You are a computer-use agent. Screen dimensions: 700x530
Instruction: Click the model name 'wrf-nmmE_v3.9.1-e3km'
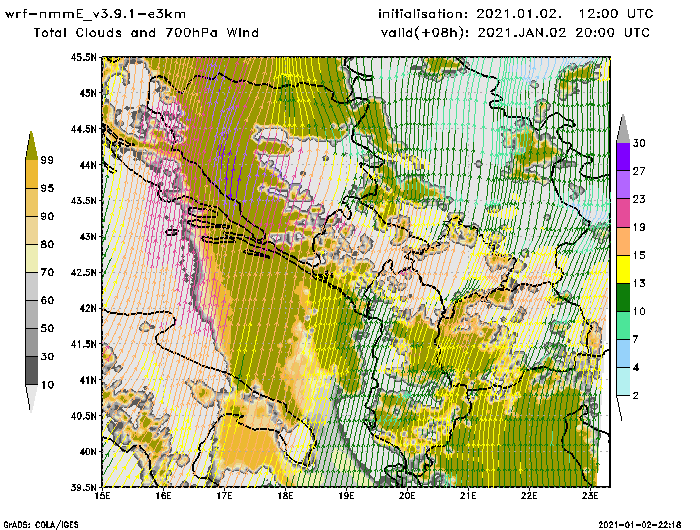tap(95, 14)
